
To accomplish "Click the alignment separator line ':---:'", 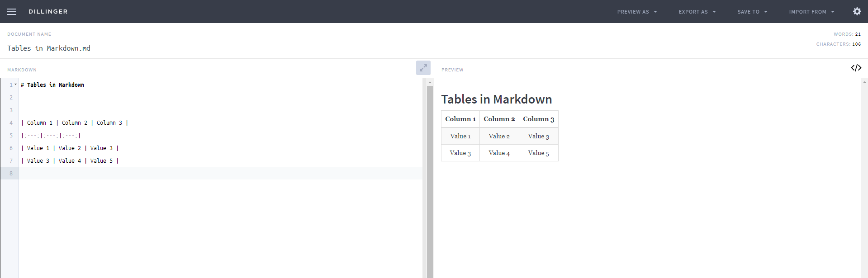I will click(51, 135).
